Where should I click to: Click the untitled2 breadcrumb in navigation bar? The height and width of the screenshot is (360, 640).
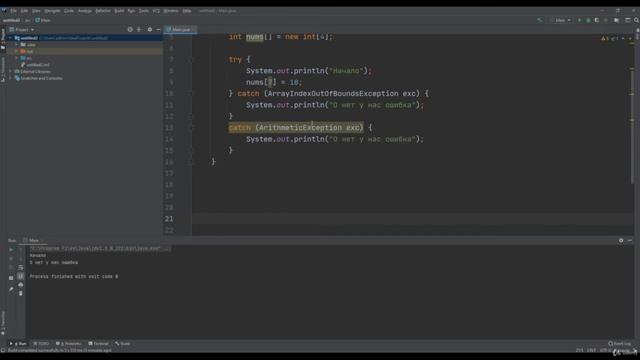pyautogui.click(x=11, y=20)
